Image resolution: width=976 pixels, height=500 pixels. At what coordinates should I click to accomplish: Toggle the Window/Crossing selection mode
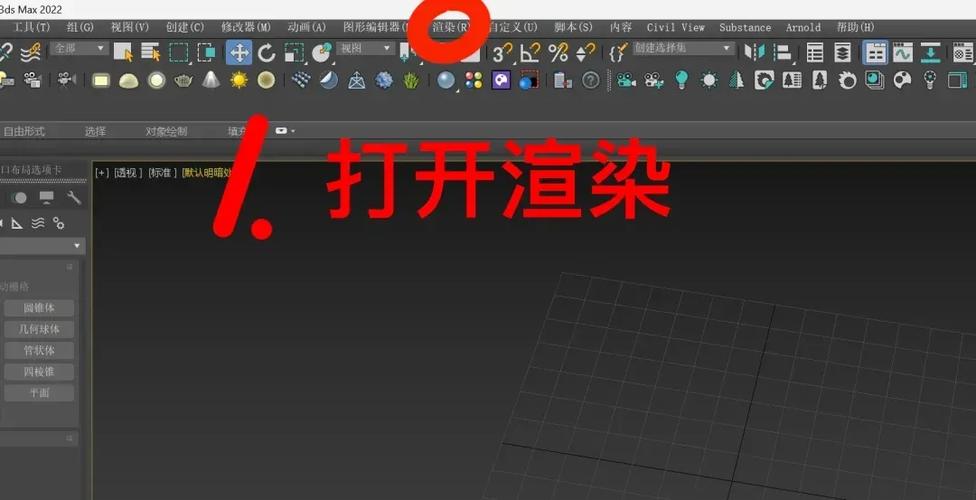tap(206, 52)
